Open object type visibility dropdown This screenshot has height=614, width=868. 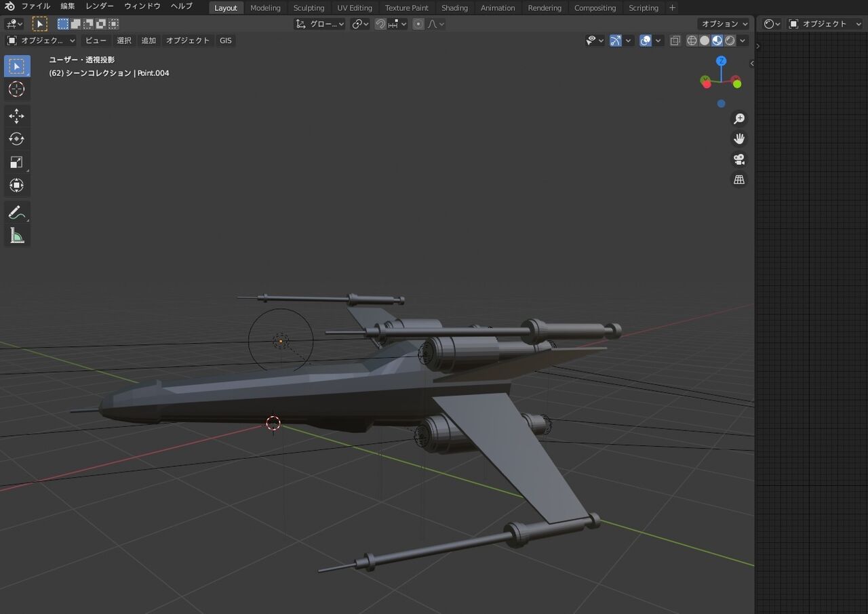pos(595,41)
